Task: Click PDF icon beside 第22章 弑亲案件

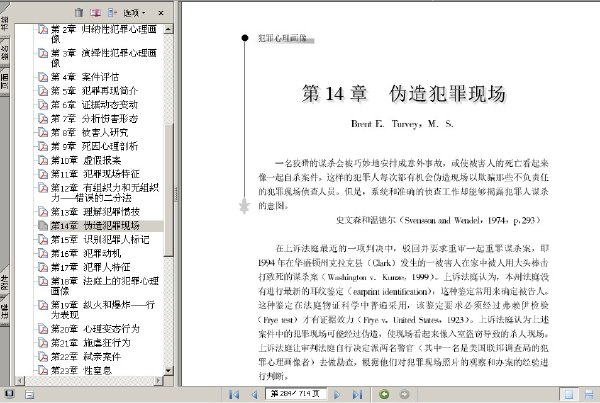Action: click(43, 357)
